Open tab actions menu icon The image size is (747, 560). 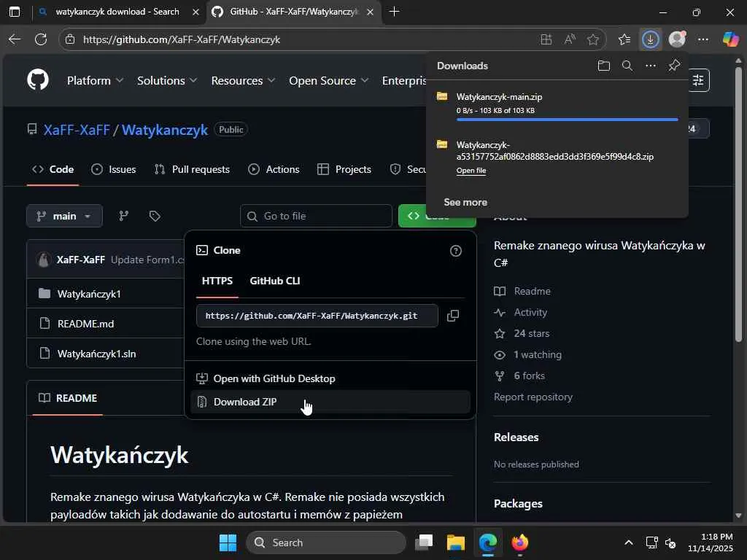click(x=15, y=12)
